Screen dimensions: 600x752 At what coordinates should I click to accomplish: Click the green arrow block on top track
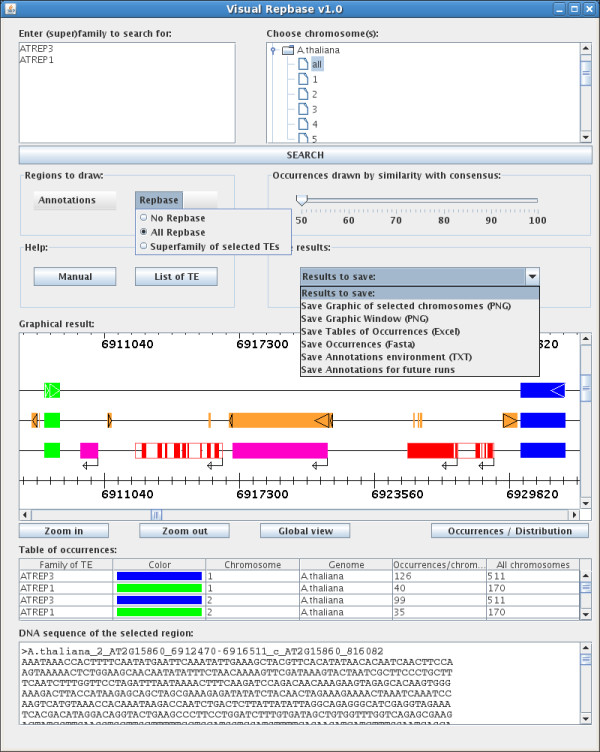[52, 390]
